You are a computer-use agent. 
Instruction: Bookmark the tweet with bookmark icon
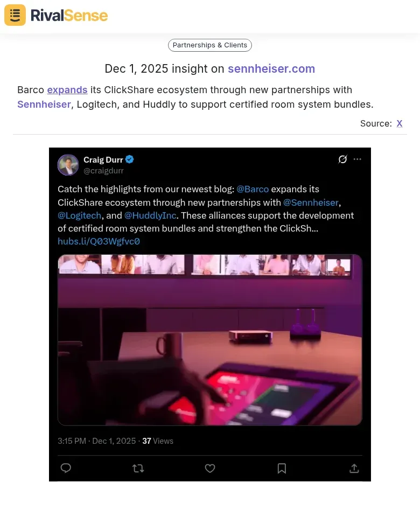[x=282, y=468]
